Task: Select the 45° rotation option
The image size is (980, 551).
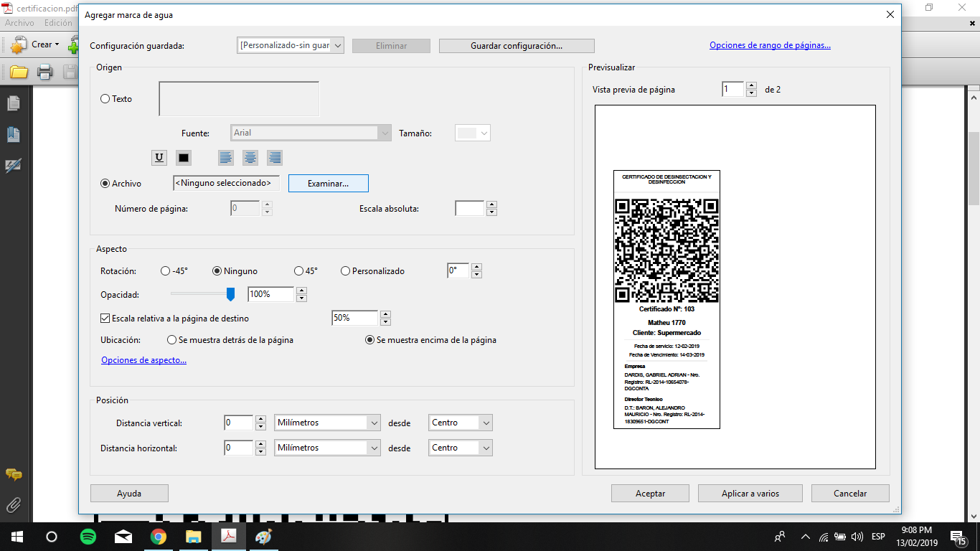Action: point(299,271)
